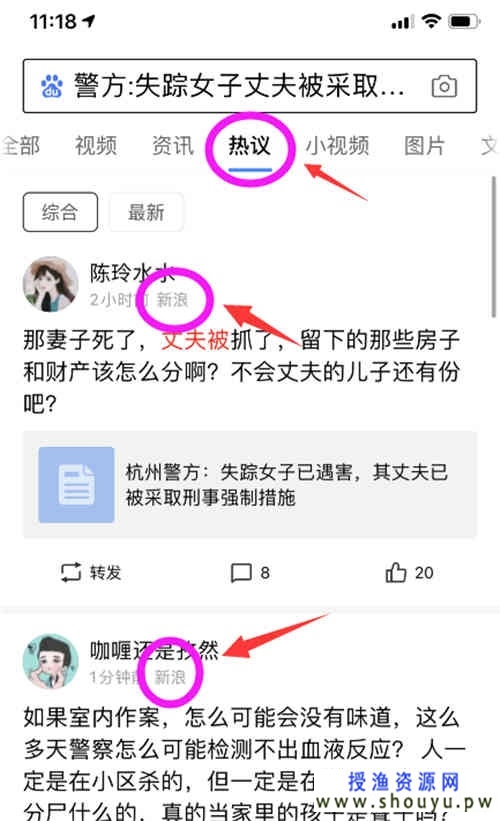The height and width of the screenshot is (821, 500).
Task: Select the 最新 sort option
Action: tap(146, 212)
